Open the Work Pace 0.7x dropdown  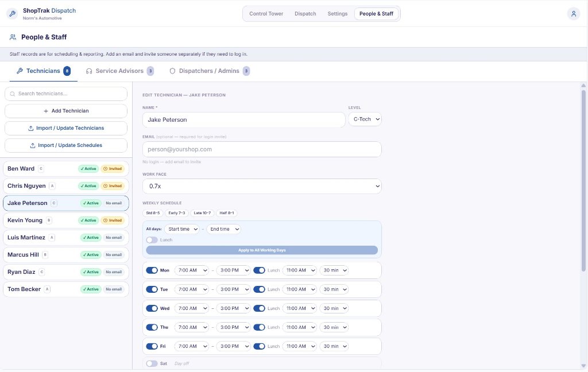(x=262, y=186)
